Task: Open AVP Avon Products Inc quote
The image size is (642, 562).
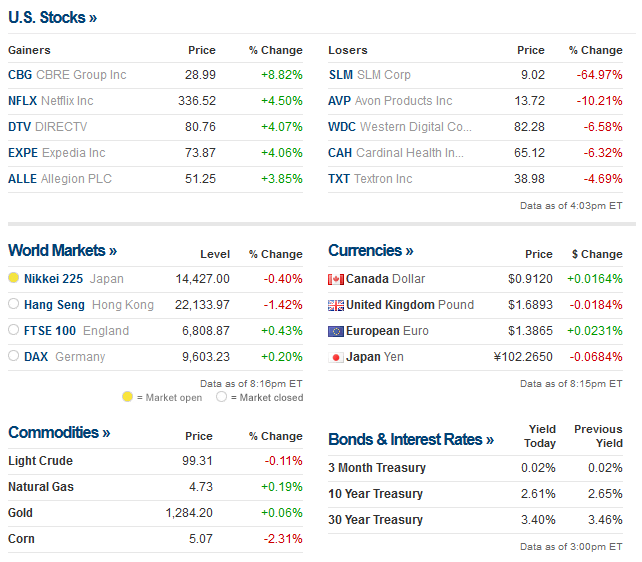Action: point(390,101)
